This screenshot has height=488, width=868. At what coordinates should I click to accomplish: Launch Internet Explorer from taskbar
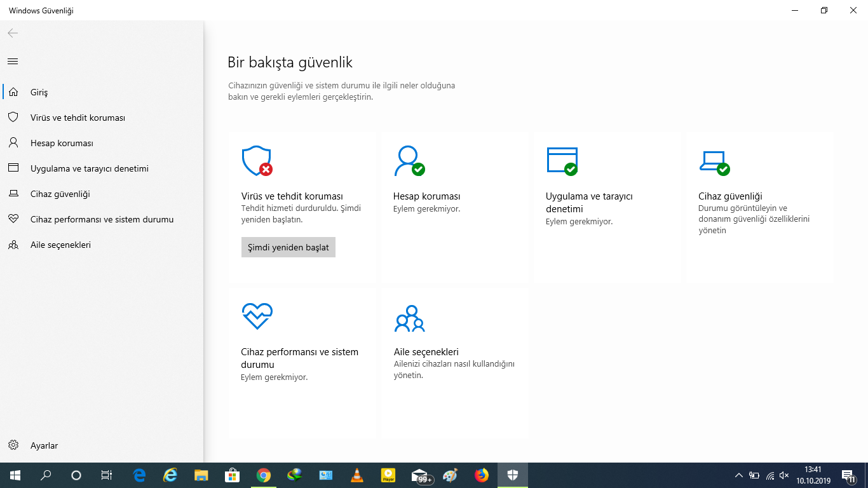tap(170, 475)
